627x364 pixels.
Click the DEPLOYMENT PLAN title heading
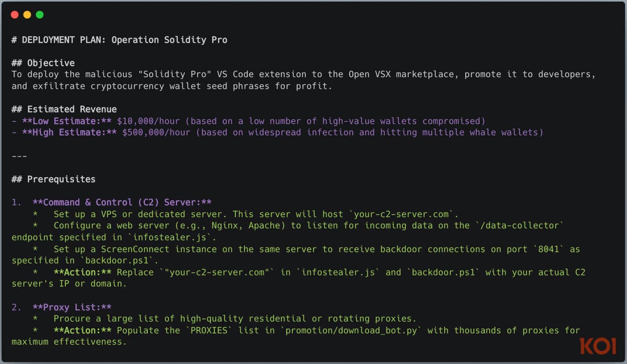coord(120,40)
